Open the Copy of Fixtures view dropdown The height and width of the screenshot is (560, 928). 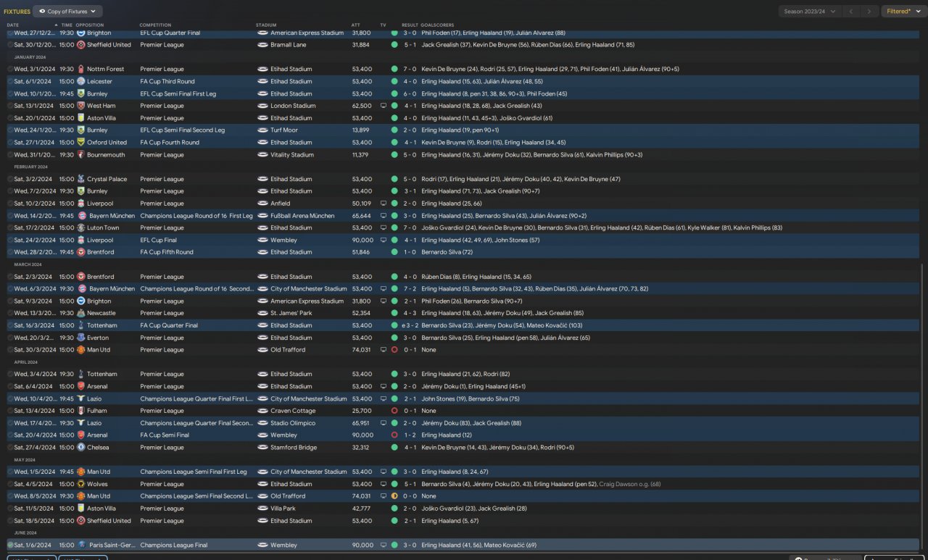[69, 12]
